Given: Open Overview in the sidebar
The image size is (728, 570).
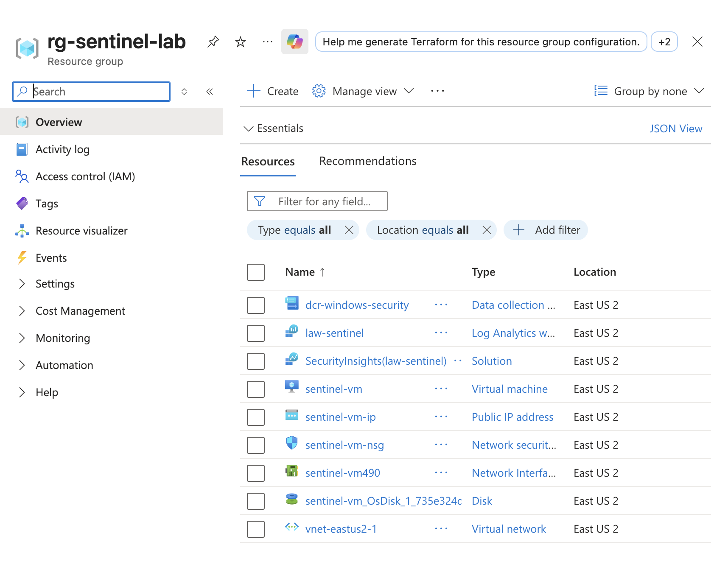Looking at the screenshot, I should point(112,122).
